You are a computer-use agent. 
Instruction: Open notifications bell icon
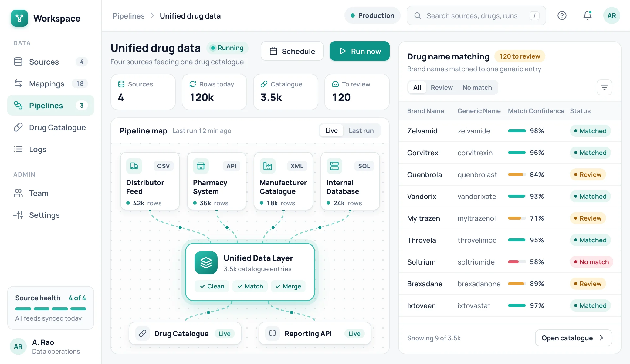coord(588,15)
